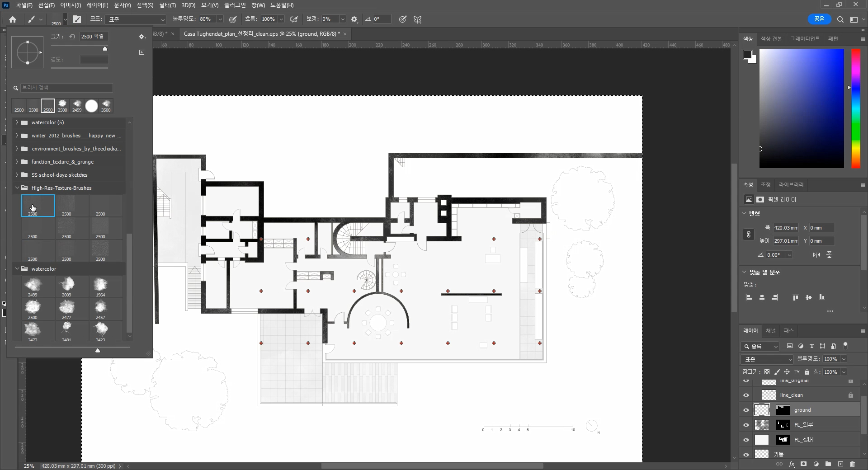Screen dimensions: 868x470
Task: Open the properties panel hamburger menu
Action: (x=863, y=185)
